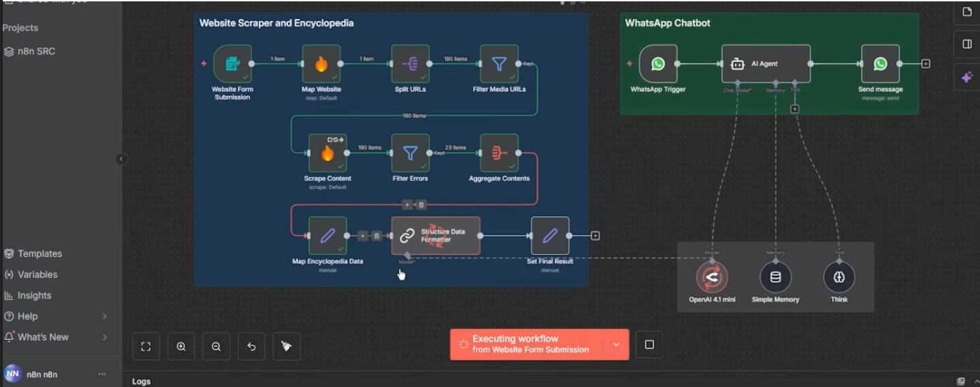
Task: Open logs panel pop-out icon at right
Action: [x=961, y=382]
